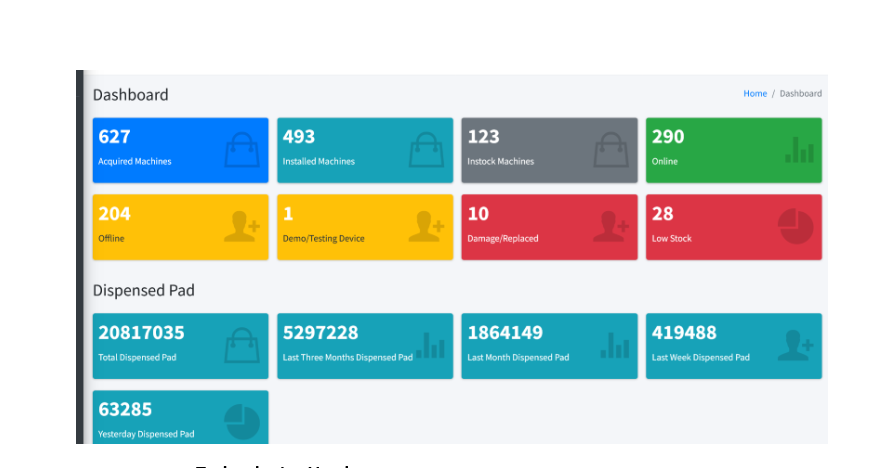Click bar chart icon on Last Month Dispensed Pad card
This screenshot has height=468, width=886.
(x=615, y=345)
